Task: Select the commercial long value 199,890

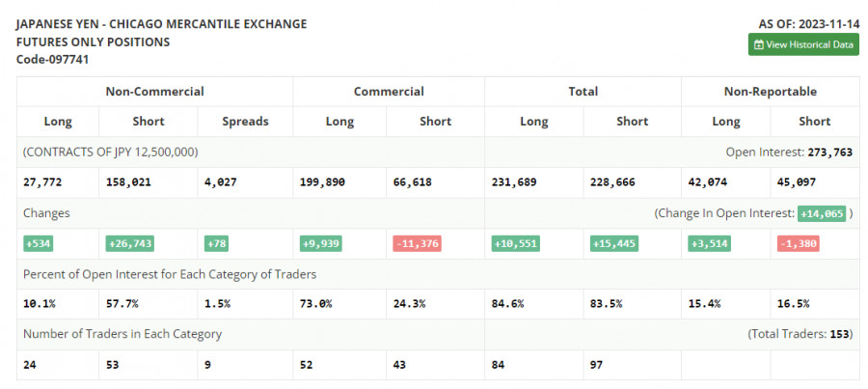Action: (322, 181)
